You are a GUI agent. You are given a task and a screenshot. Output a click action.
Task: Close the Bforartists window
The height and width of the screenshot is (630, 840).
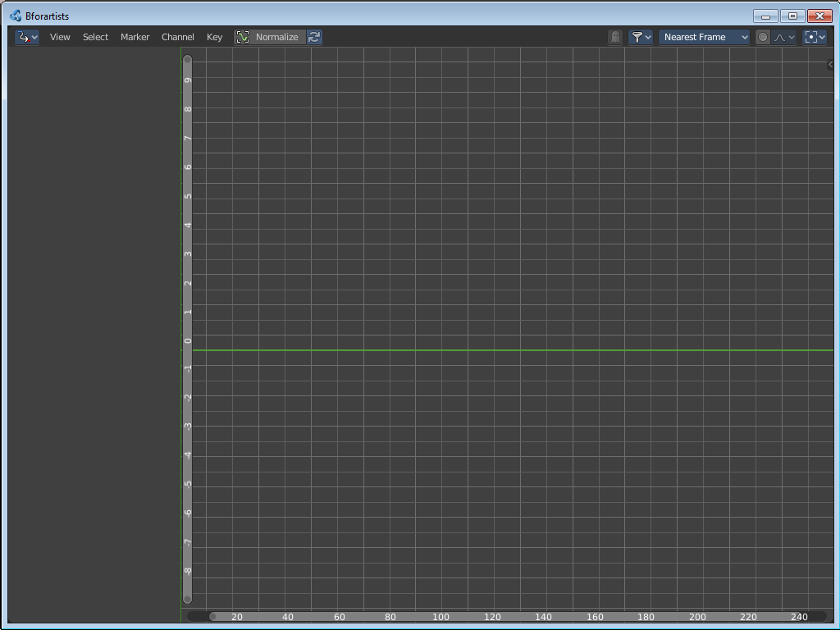coord(819,16)
